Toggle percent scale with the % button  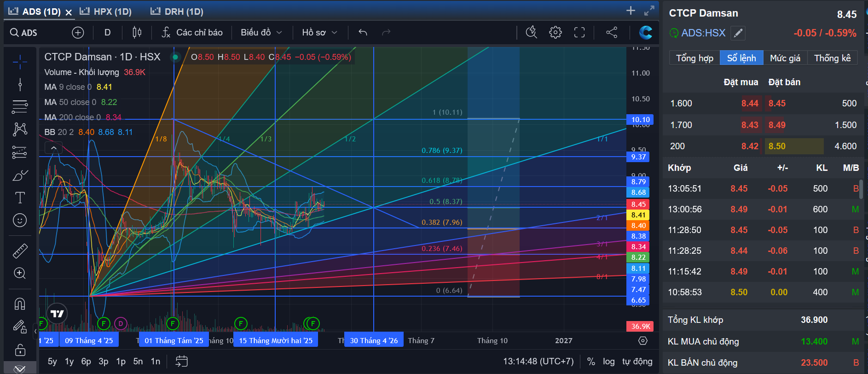591,362
